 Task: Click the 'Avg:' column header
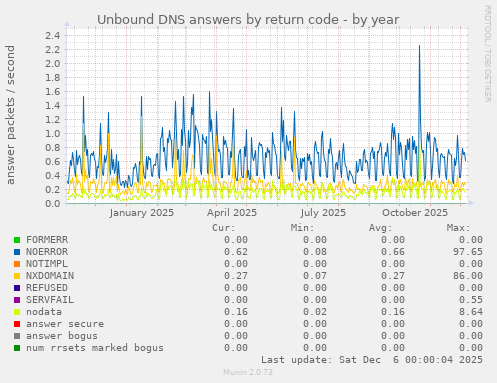tap(381, 228)
